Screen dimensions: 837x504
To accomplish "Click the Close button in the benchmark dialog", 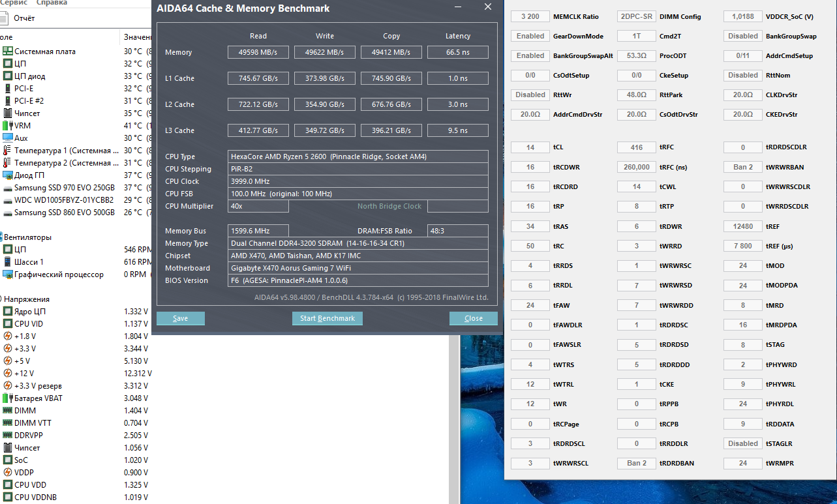I will (x=474, y=318).
